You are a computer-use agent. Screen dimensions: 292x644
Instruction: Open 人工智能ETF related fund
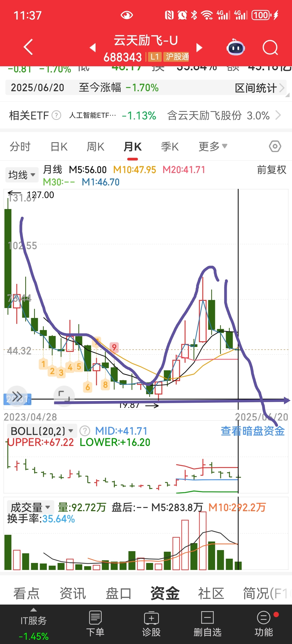coord(93,116)
